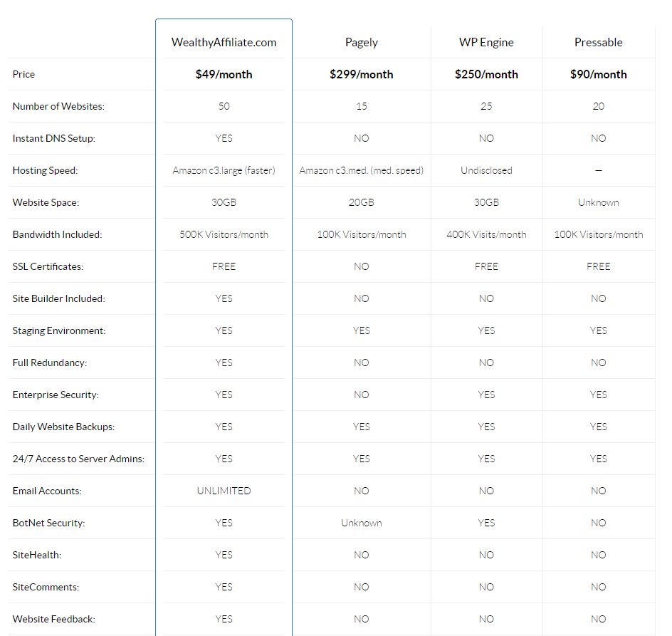Select the Pagely column header

362,43
